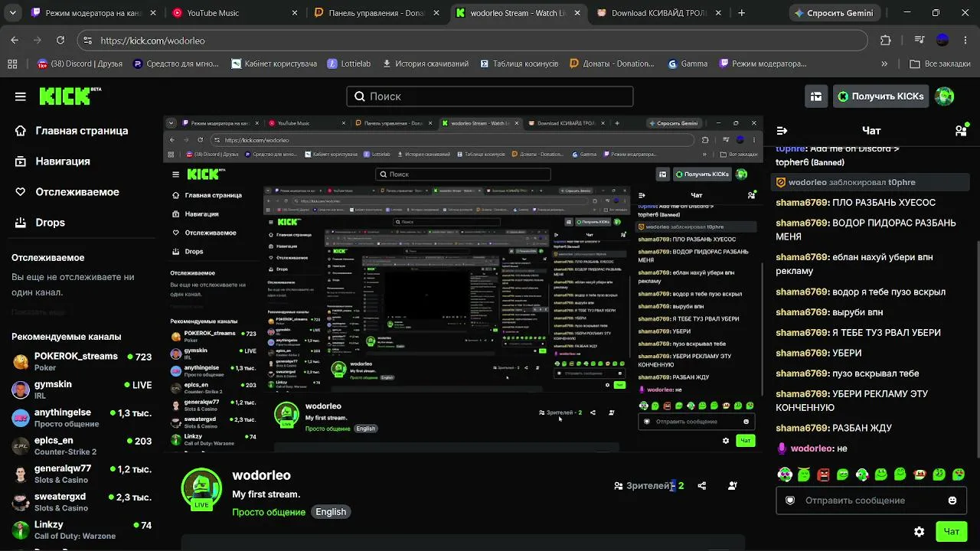Switch to the "Панель управления" Donation tab

pyautogui.click(x=377, y=13)
